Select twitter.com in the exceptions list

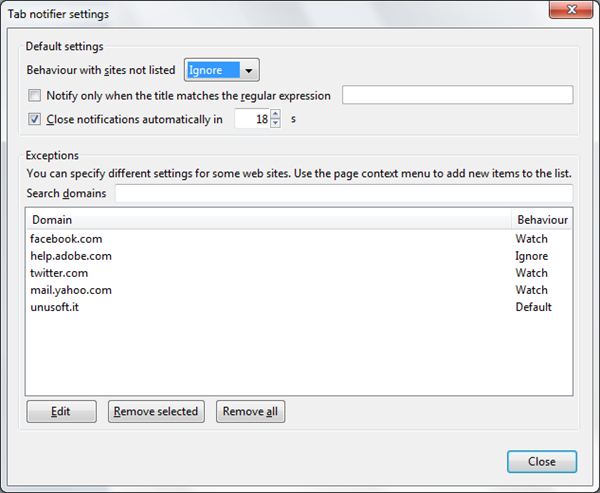point(59,273)
